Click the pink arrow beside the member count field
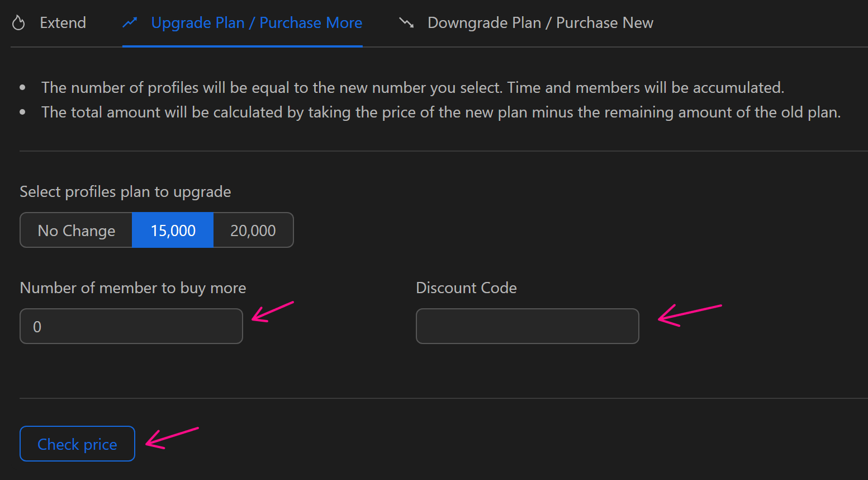 point(272,311)
